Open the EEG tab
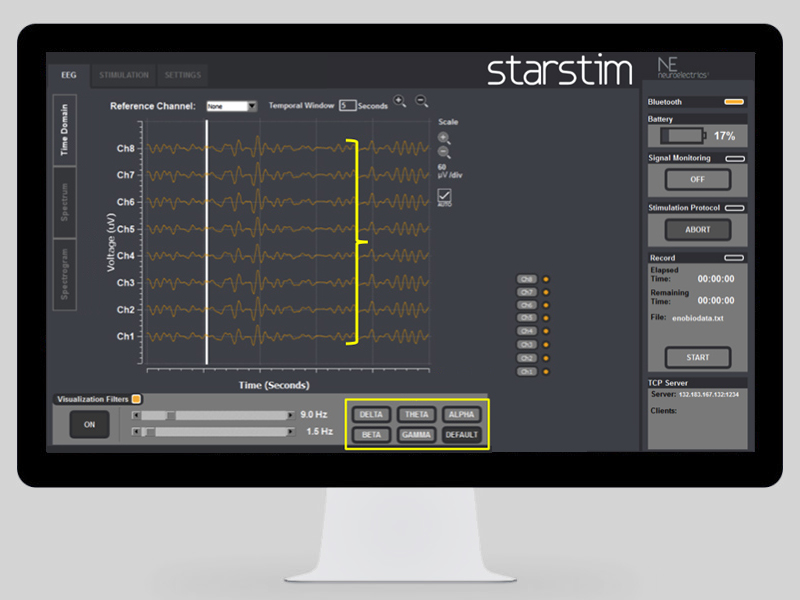This screenshot has height=600, width=800. point(69,76)
